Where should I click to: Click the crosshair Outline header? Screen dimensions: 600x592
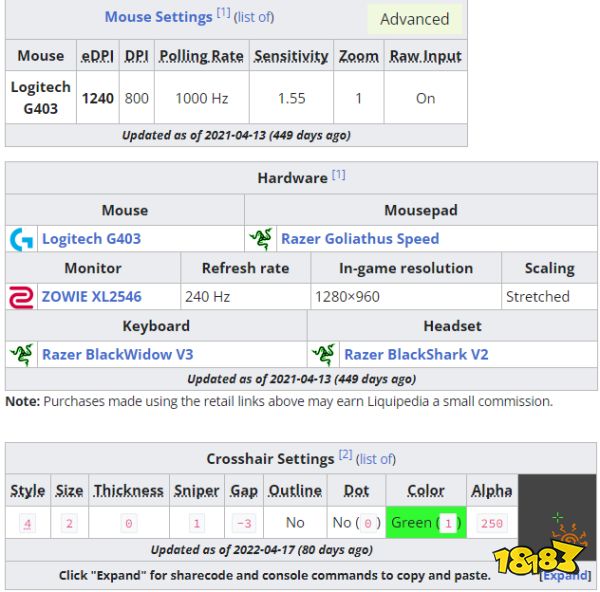(295, 491)
